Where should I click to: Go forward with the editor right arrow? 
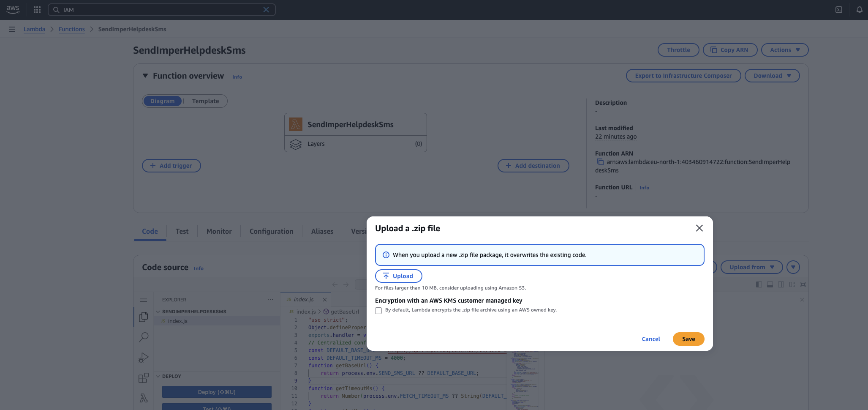(x=346, y=284)
